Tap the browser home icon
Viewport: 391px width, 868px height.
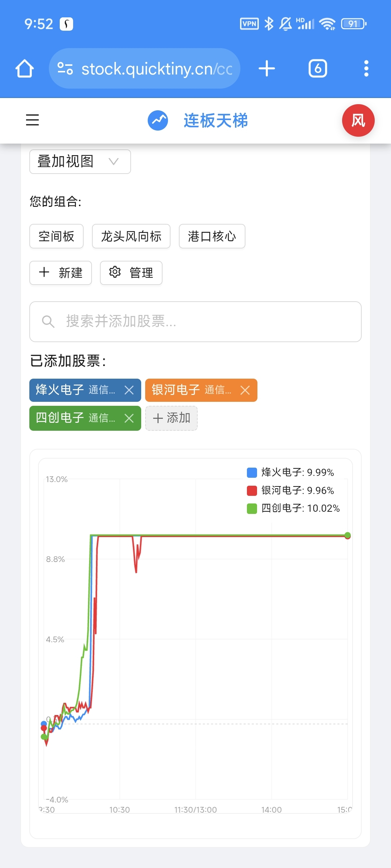coord(25,69)
